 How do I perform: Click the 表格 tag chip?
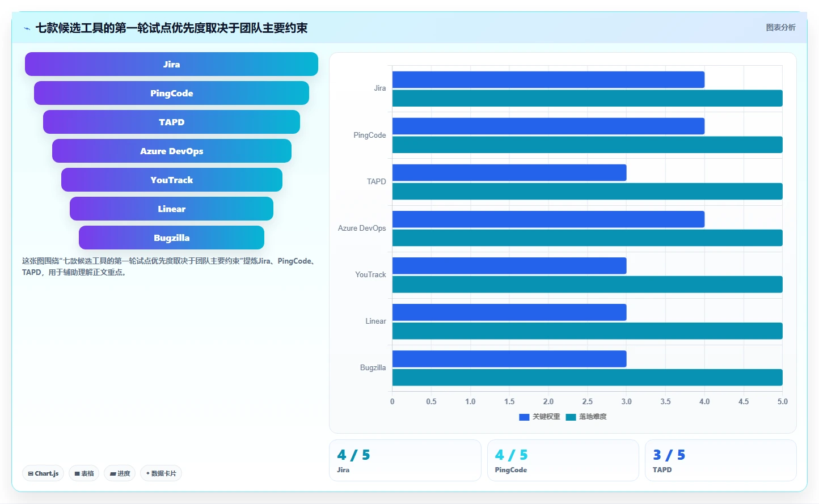click(x=85, y=473)
